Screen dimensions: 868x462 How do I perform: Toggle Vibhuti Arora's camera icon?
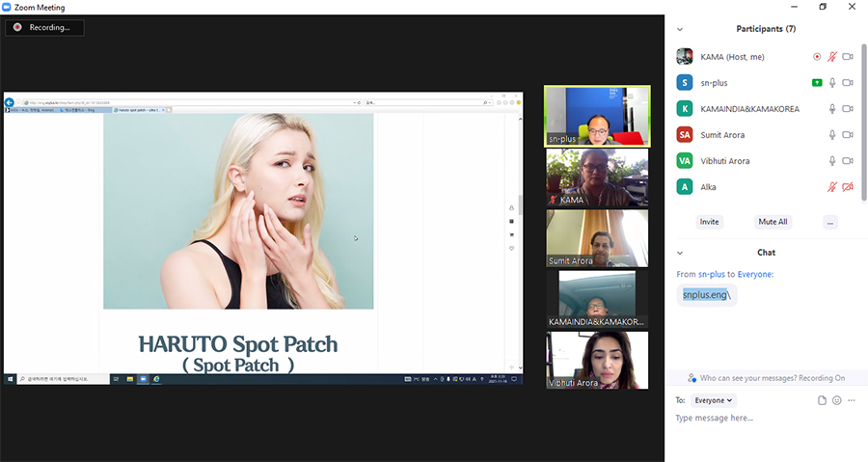(x=848, y=160)
